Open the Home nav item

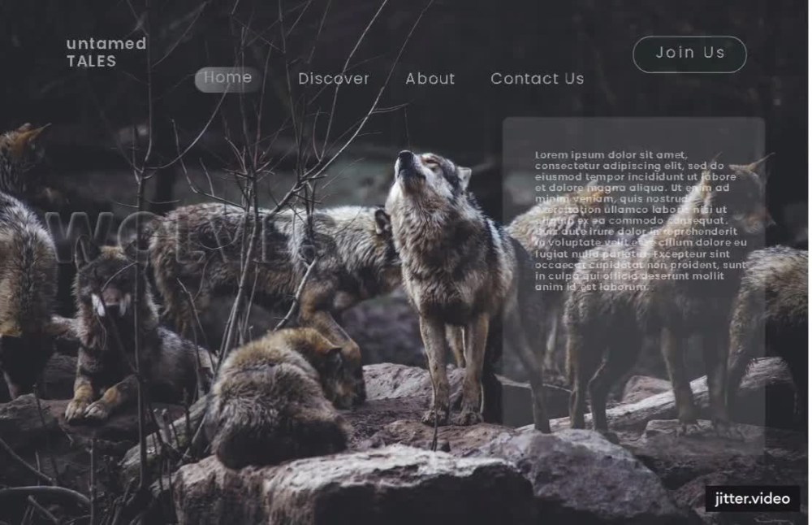(228, 79)
